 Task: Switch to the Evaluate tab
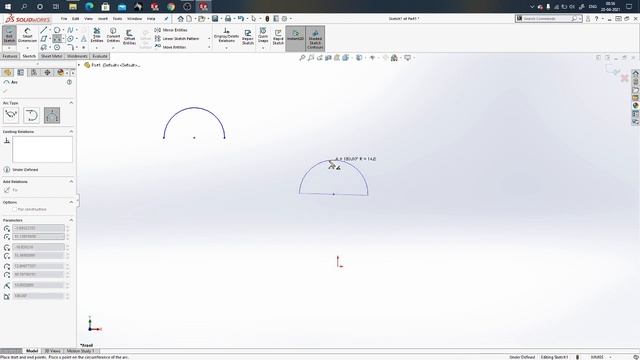click(x=100, y=56)
